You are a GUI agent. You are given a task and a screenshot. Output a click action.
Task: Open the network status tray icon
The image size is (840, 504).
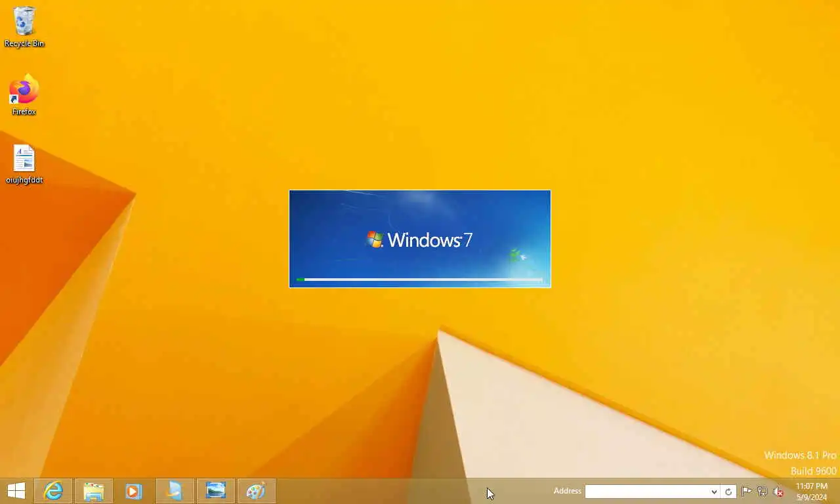763,491
